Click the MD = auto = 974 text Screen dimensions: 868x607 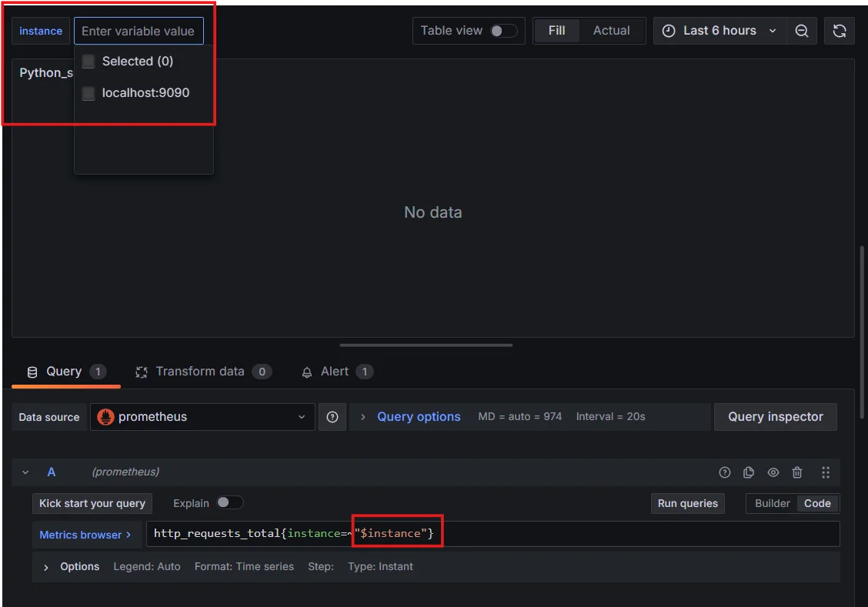tap(520, 417)
